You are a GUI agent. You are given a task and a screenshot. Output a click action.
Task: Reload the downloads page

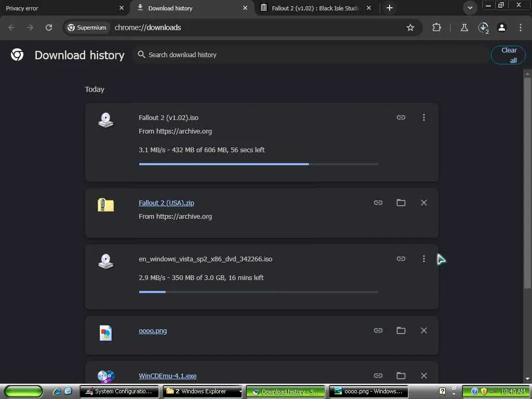49,28
